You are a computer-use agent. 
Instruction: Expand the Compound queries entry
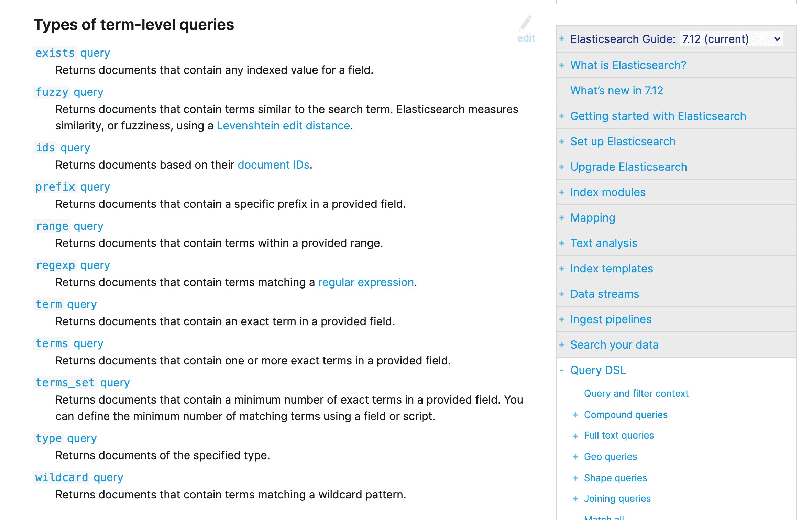[575, 415]
